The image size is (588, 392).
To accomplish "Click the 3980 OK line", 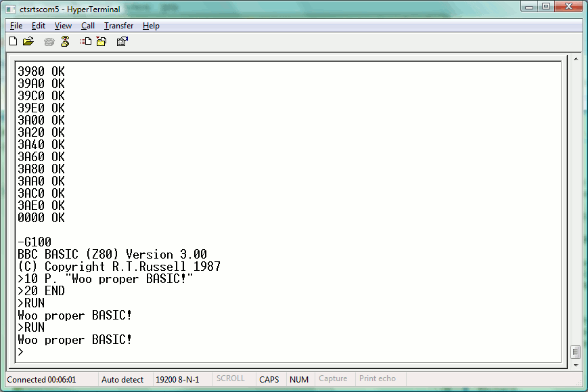I will [41, 71].
